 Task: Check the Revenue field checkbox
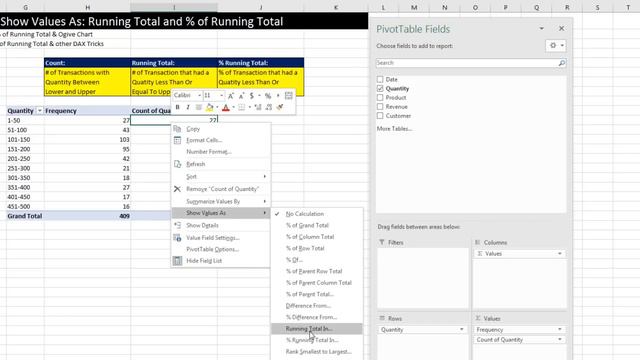380,107
